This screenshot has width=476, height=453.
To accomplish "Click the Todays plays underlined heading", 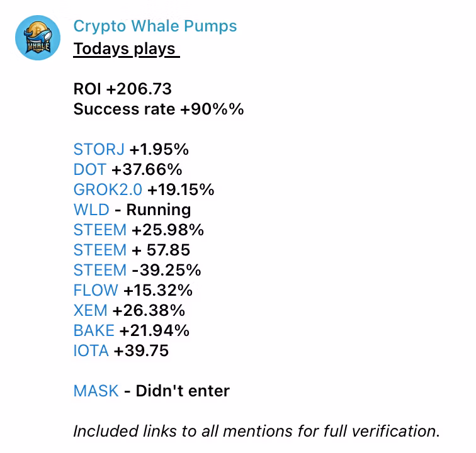I will click(127, 49).
